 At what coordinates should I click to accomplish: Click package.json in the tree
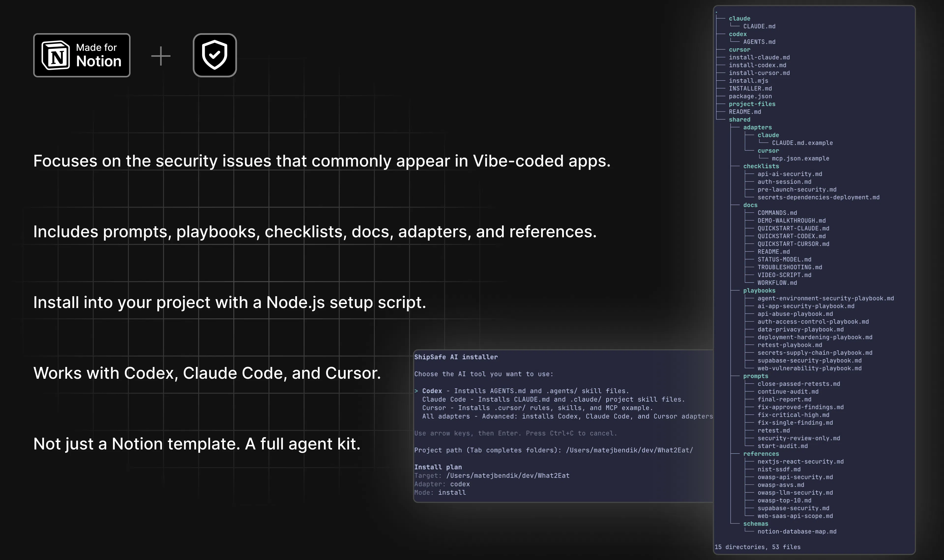pos(750,96)
